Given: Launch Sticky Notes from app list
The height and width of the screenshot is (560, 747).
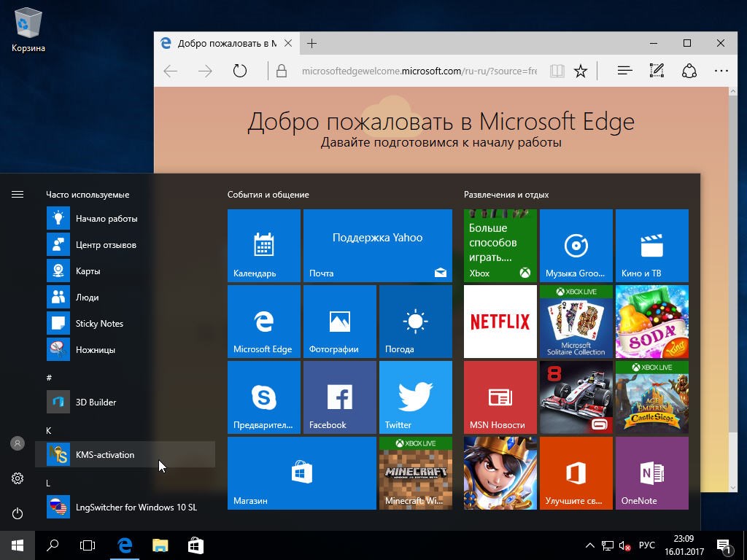Looking at the screenshot, I should click(125, 323).
